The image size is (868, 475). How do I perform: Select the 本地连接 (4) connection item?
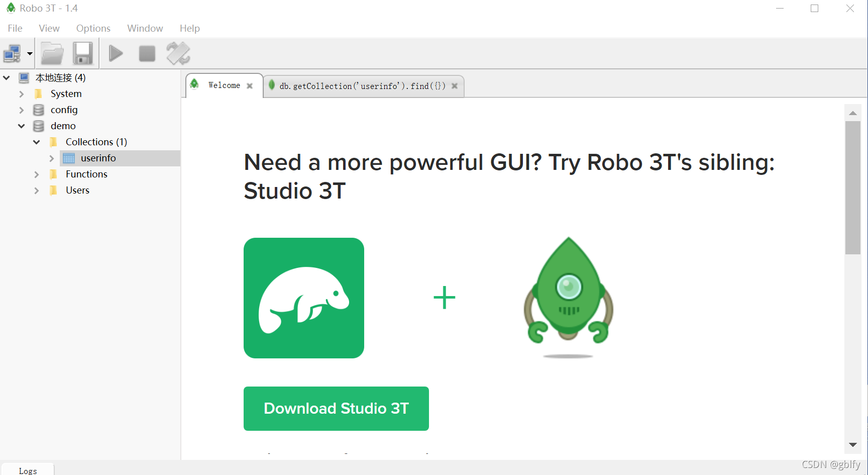[x=61, y=78]
